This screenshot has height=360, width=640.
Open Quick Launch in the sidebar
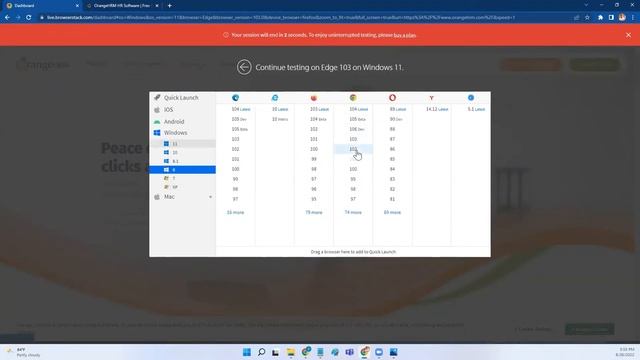(182, 98)
